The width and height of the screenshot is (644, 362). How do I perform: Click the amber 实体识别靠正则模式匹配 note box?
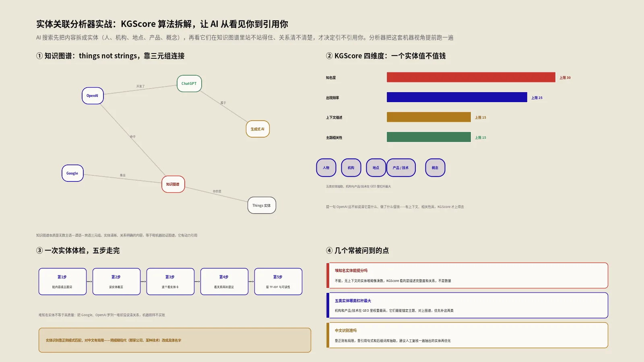(175, 340)
